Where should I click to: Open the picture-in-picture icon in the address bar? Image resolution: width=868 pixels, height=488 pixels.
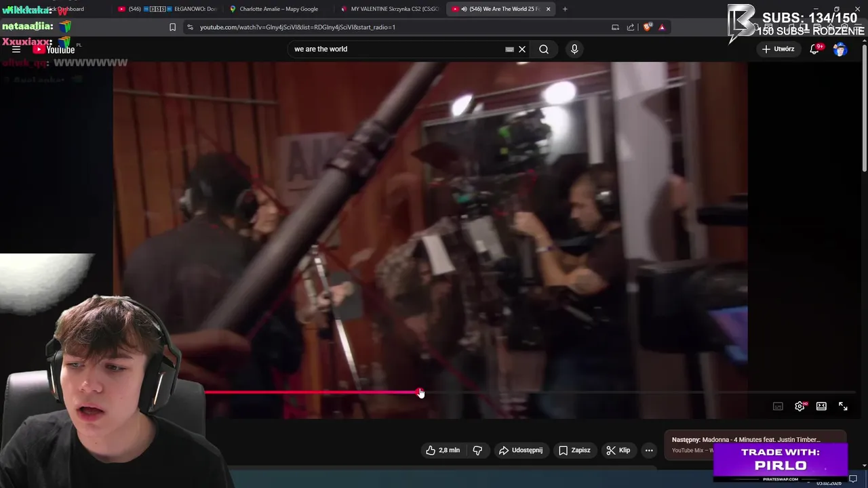point(615,27)
